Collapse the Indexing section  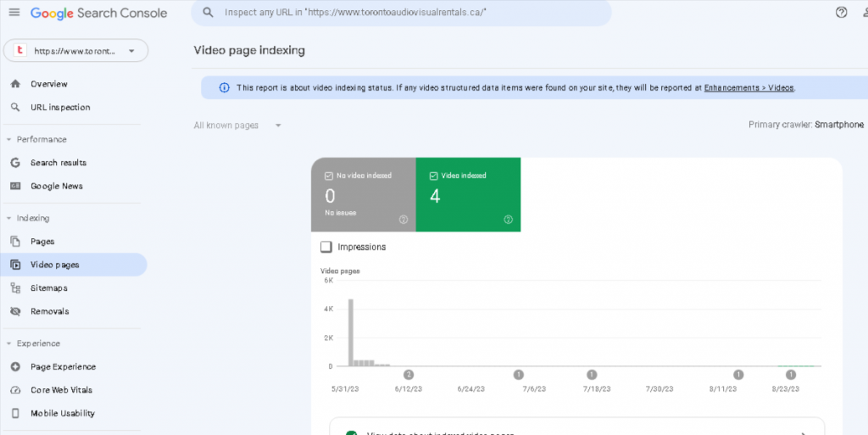(8, 218)
